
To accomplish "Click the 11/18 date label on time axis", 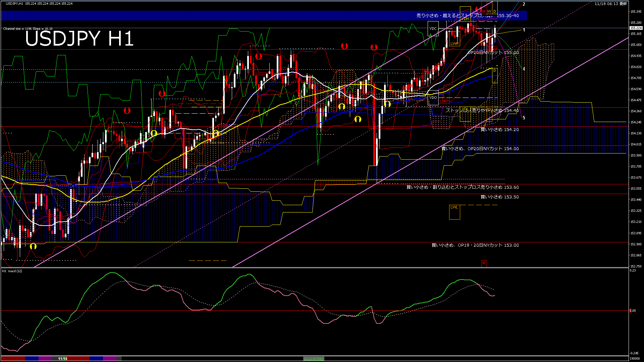I will click(63, 359).
